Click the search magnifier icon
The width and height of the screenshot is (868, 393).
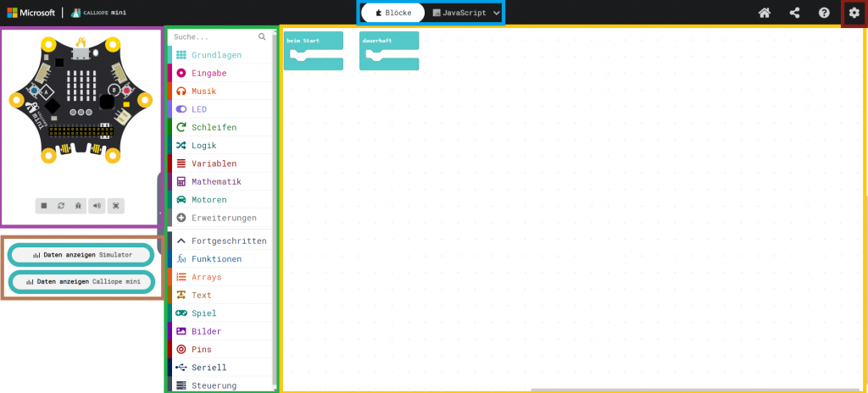pos(262,37)
